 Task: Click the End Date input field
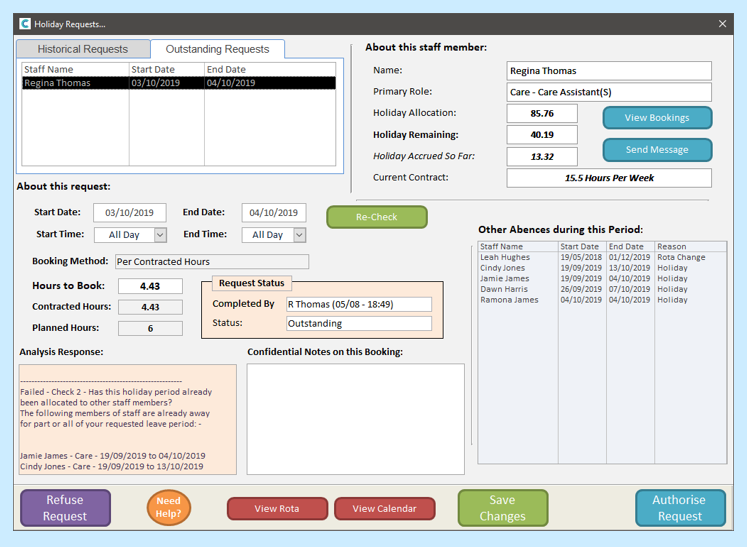[273, 213]
